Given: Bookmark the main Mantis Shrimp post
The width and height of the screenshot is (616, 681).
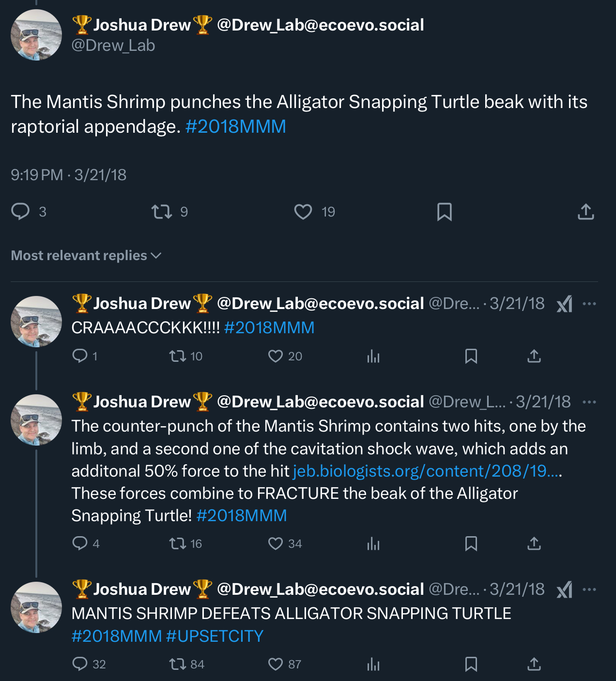Looking at the screenshot, I should (x=444, y=212).
